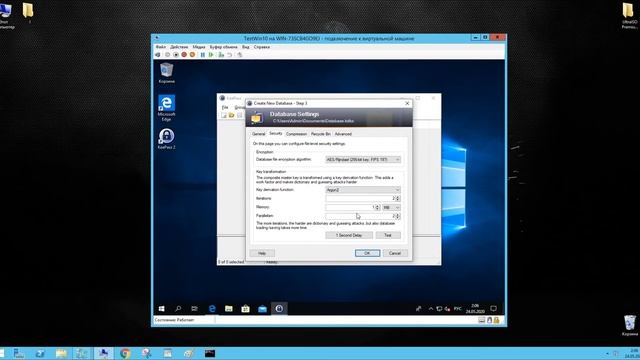Click Iterations spinner arrows
This screenshot has height=360, width=640.
tap(398, 198)
